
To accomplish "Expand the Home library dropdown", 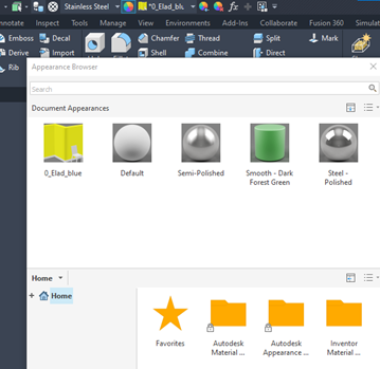I will click(60, 278).
